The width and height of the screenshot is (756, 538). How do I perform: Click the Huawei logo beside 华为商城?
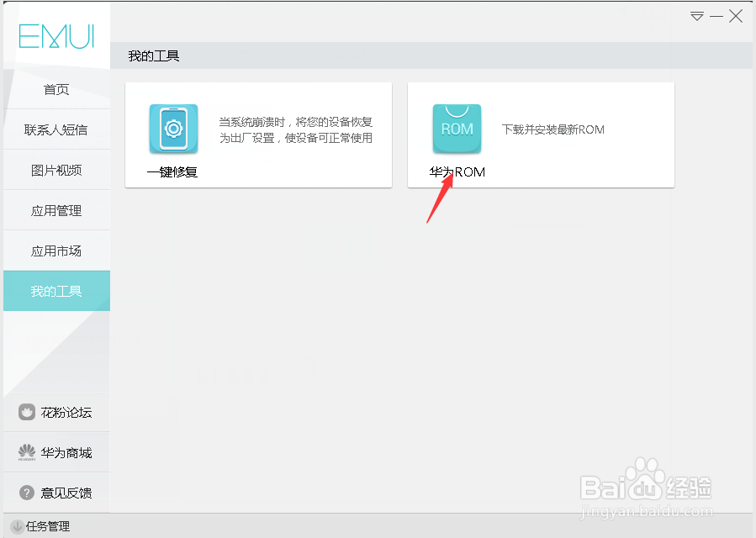(x=27, y=452)
